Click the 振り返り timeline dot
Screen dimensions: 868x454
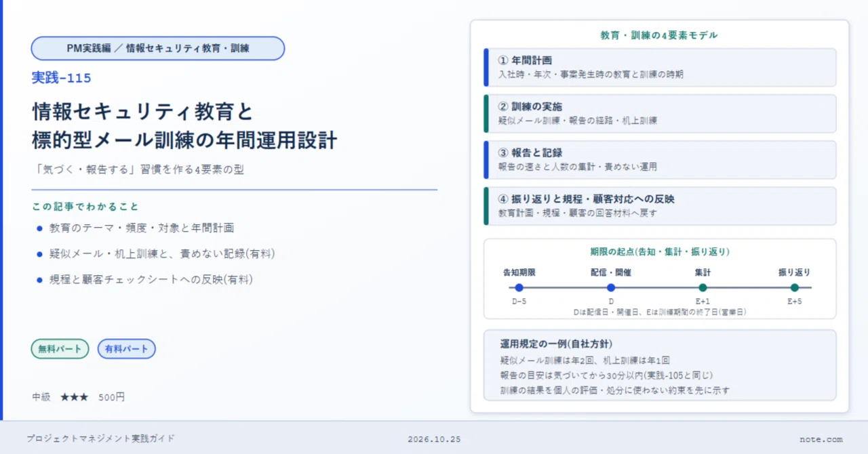click(794, 287)
